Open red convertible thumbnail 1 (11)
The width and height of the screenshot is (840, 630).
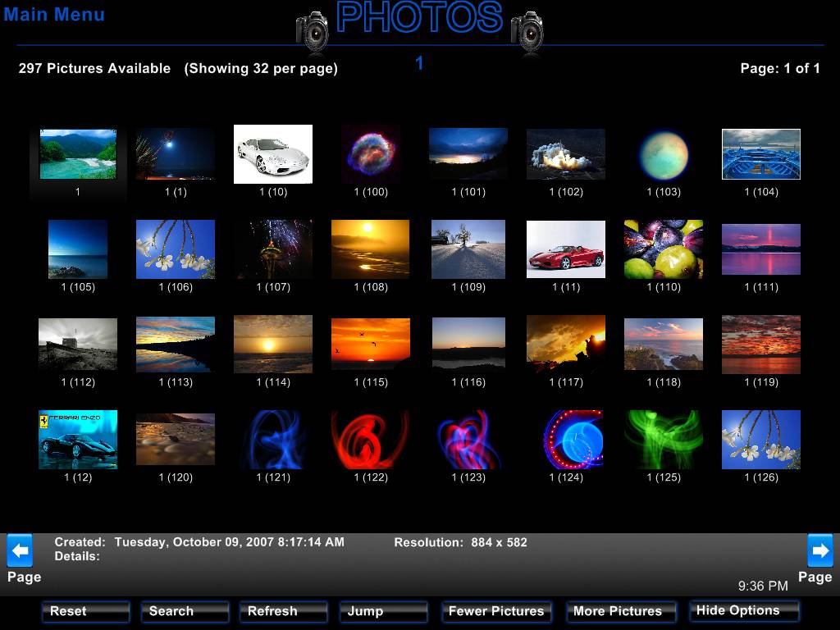pos(566,249)
